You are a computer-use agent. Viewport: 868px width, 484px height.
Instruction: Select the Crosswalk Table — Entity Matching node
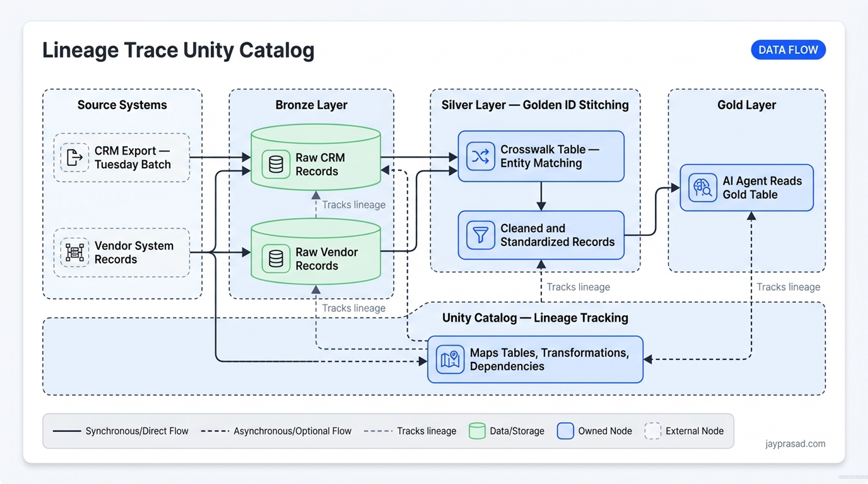coord(541,156)
